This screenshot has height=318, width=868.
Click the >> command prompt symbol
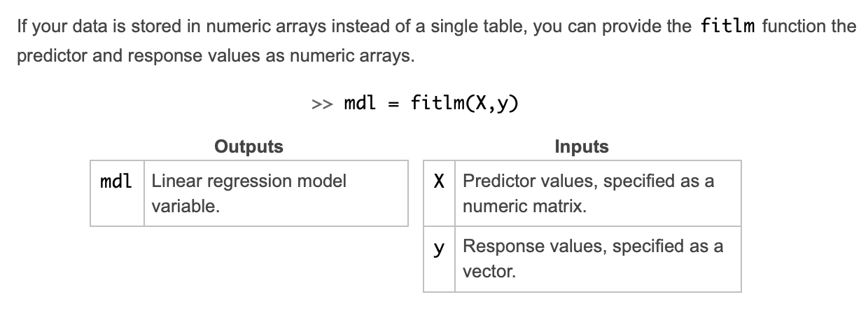321,104
